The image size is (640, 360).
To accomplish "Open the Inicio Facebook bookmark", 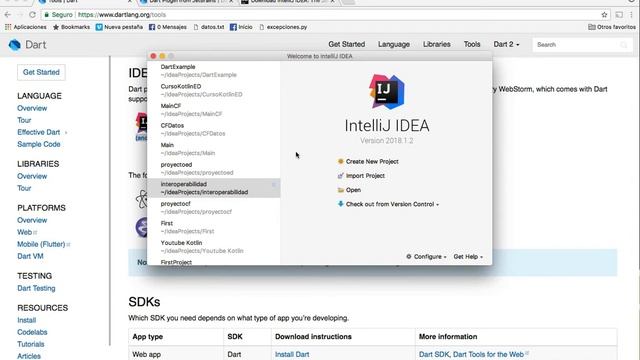I will coord(241,27).
